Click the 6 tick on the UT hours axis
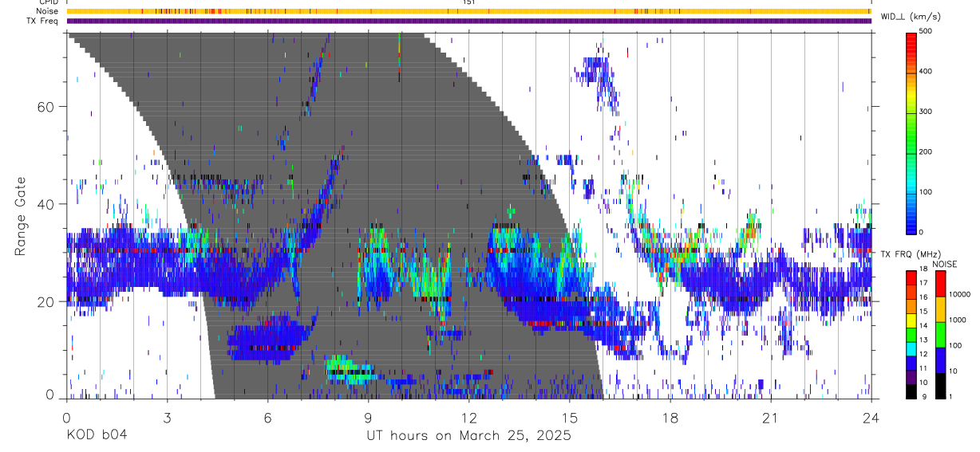The width and height of the screenshot is (980, 452). click(x=267, y=418)
